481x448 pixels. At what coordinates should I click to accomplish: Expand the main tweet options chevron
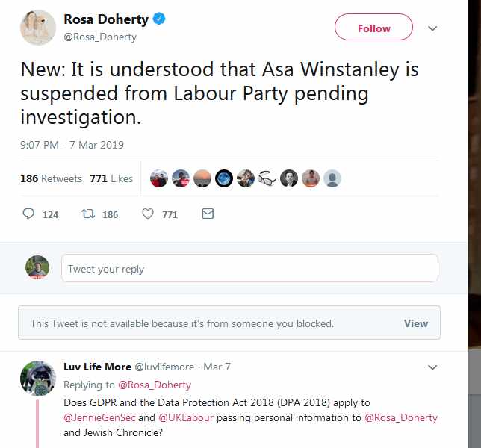point(432,28)
